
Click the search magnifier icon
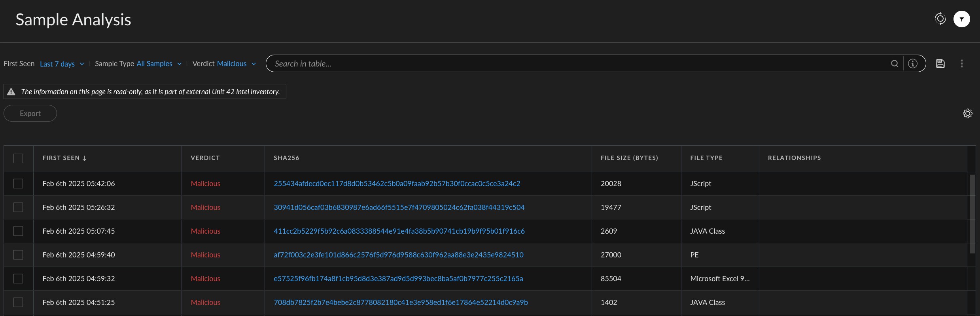coord(894,64)
